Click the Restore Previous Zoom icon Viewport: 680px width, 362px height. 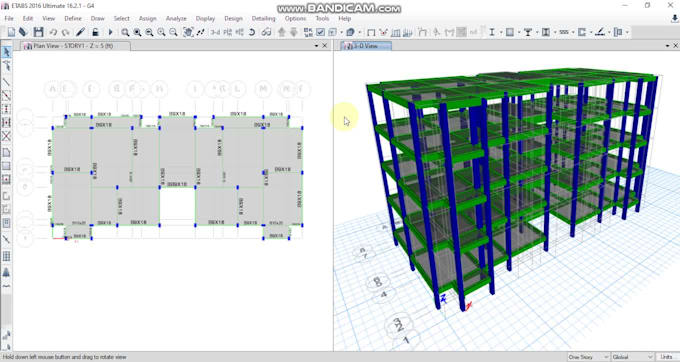(149, 32)
